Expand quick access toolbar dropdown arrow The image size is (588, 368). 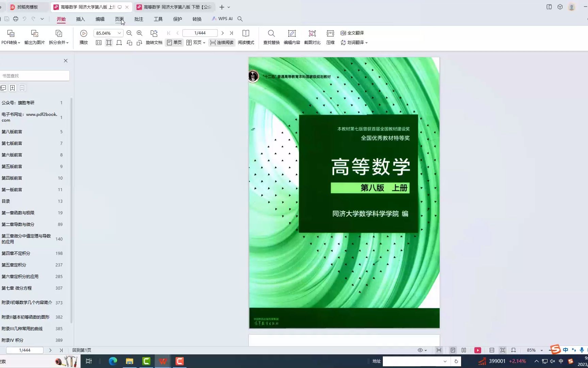tap(42, 19)
